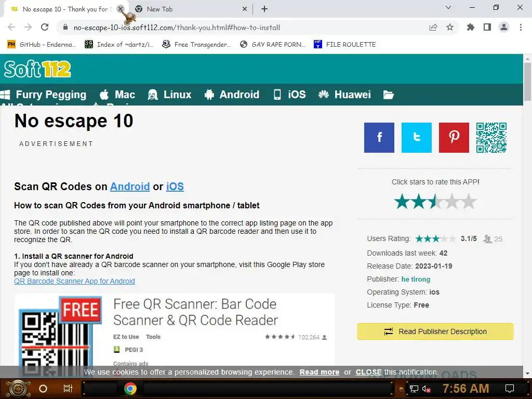
Task: Share on Pinterest
Action: (x=454, y=137)
